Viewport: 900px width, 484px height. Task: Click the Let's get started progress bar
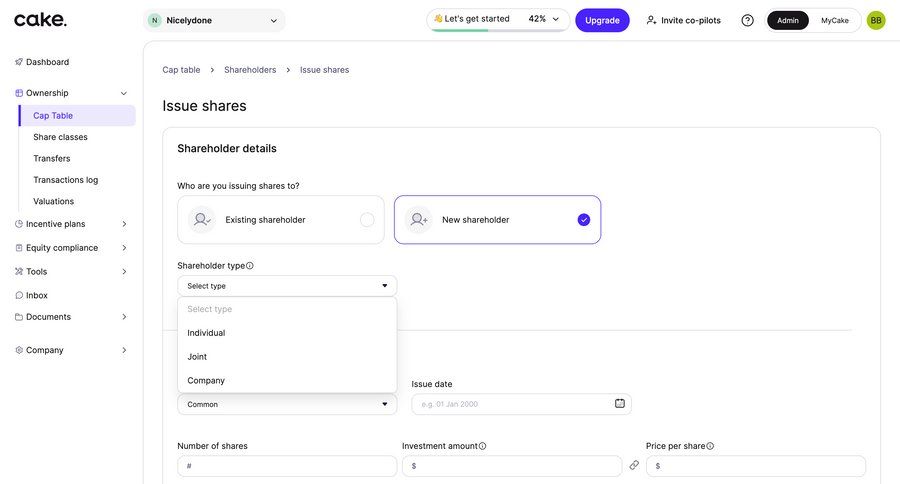(x=497, y=20)
